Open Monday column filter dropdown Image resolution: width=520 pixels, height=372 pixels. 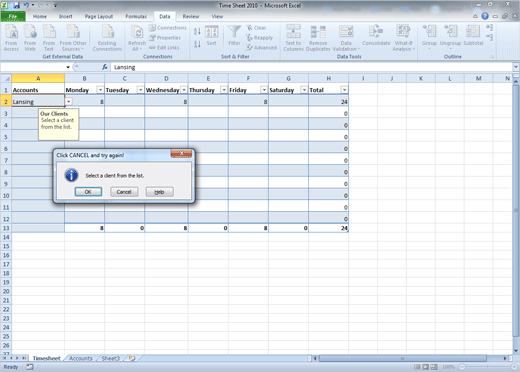[x=100, y=90]
